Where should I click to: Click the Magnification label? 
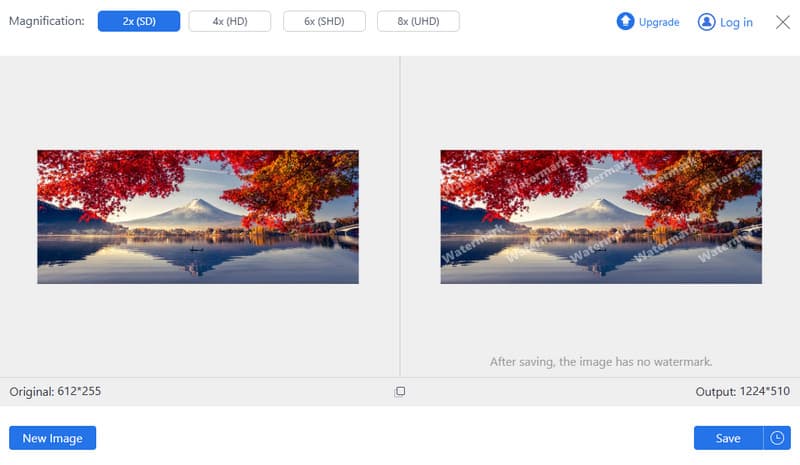[x=47, y=22]
